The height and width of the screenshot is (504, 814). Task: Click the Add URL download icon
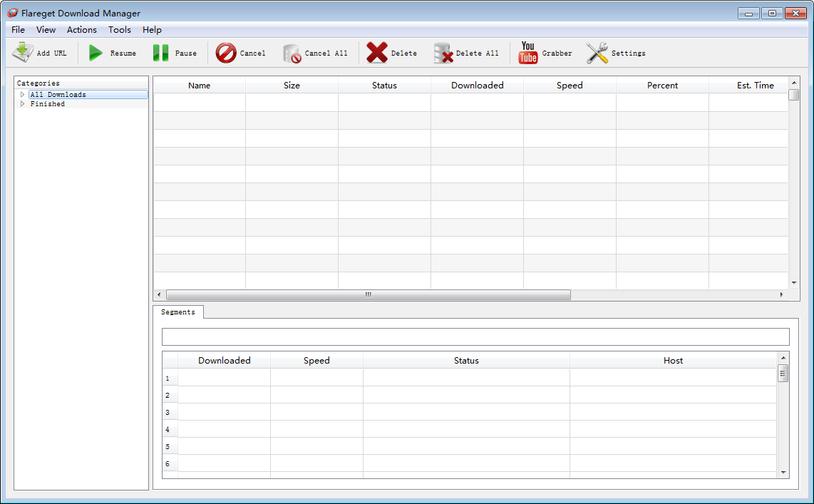click(23, 53)
